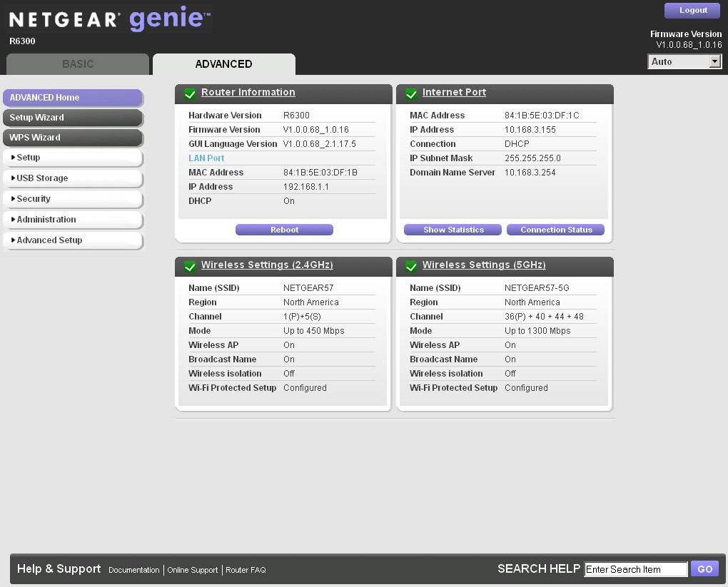
Task: Click the 2.4GHz channel value 1(P)+5(S)
Action: 302,317
